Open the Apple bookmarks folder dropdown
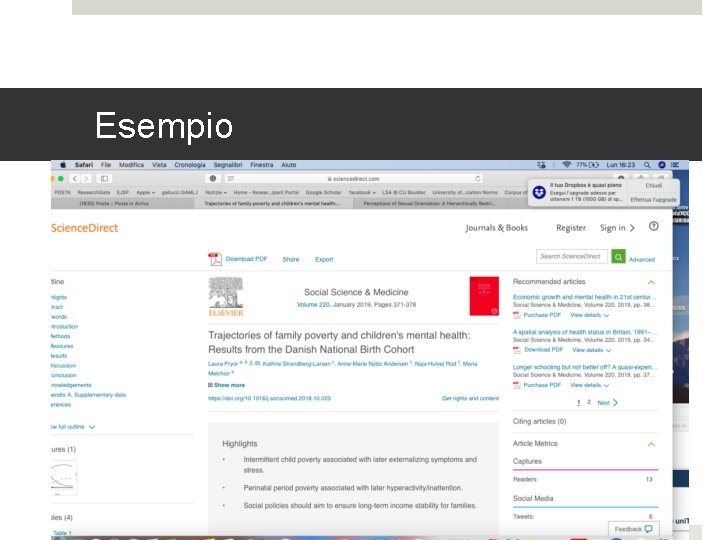 pos(146,192)
